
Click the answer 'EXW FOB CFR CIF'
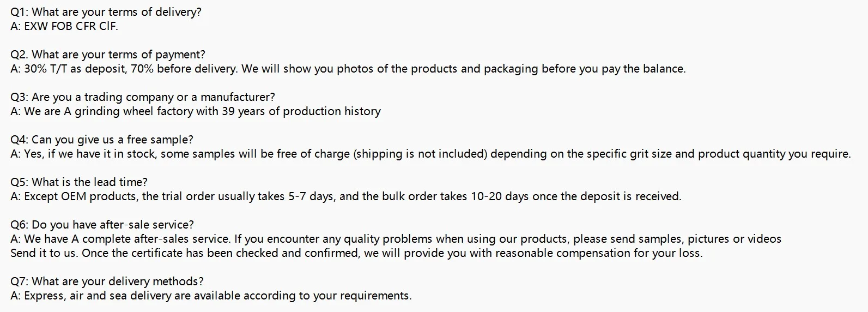(x=64, y=26)
